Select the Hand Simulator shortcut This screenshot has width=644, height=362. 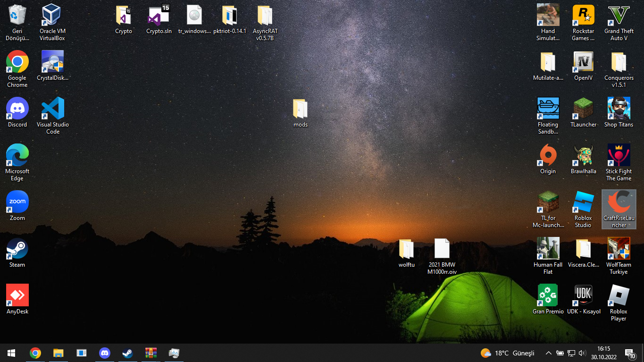(x=548, y=22)
